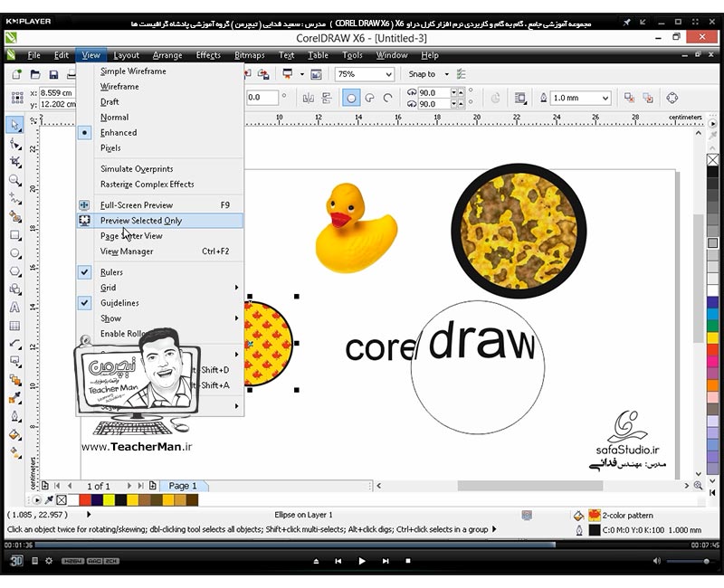The image size is (724, 588).
Task: Select the Table tool in toolbox
Action: pos(15,326)
